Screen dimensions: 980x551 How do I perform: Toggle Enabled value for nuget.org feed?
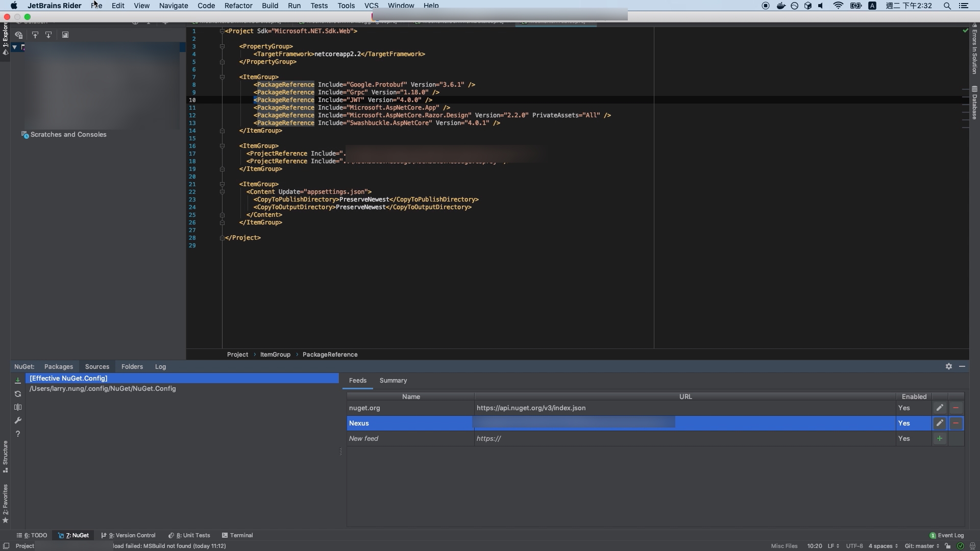pyautogui.click(x=914, y=408)
